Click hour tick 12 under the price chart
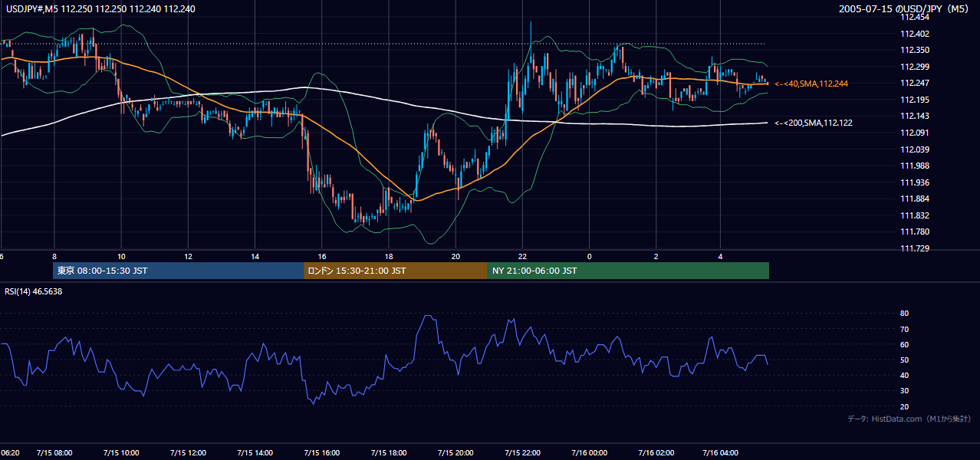 (188, 256)
